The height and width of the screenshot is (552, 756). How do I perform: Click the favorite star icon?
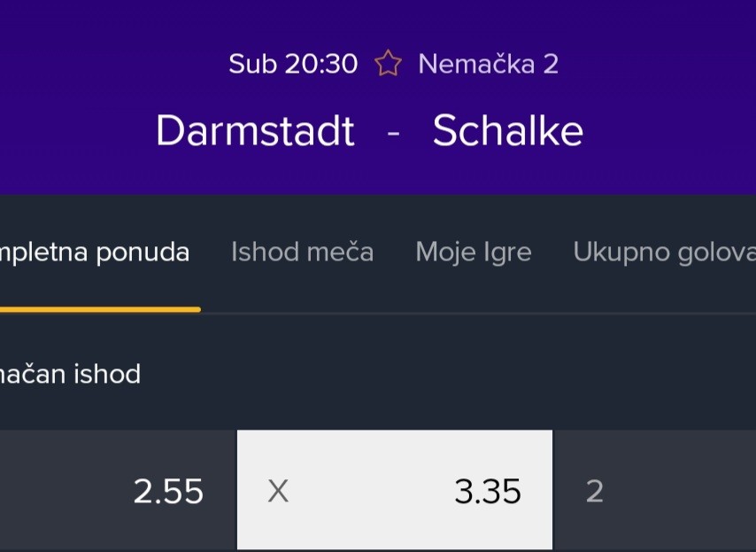(x=388, y=64)
